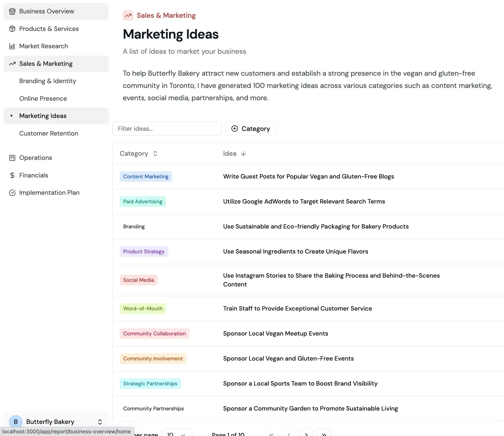Toggle the Paid Advertising category filter

(x=143, y=201)
